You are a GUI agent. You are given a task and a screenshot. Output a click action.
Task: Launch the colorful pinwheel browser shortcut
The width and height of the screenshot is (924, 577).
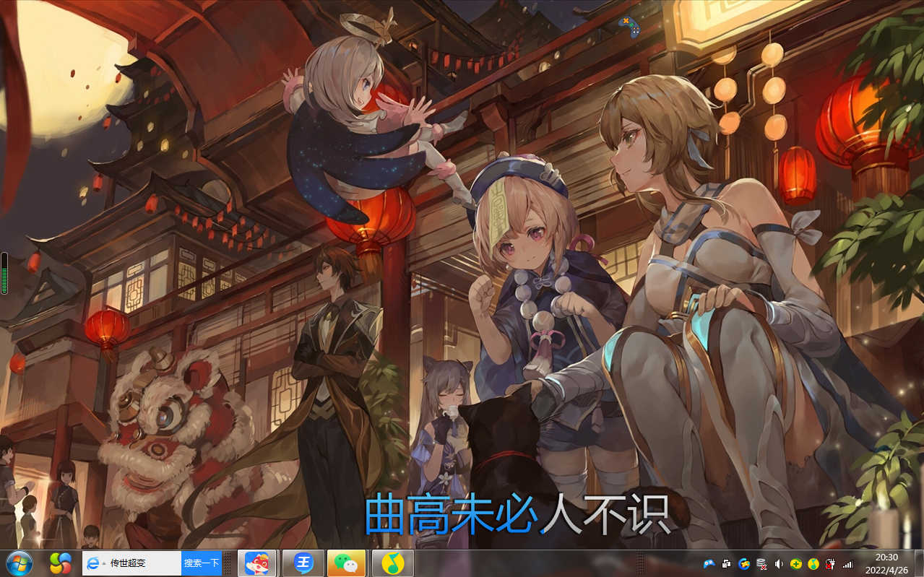pyautogui.click(x=60, y=563)
